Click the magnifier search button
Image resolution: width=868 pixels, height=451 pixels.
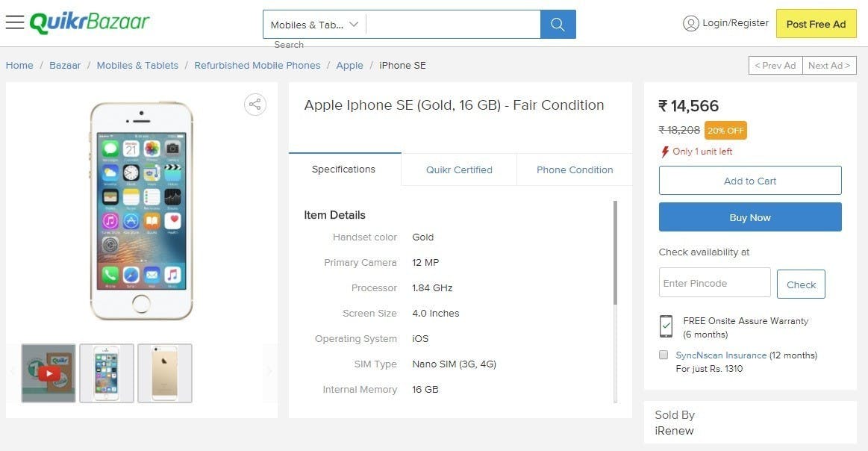558,25
